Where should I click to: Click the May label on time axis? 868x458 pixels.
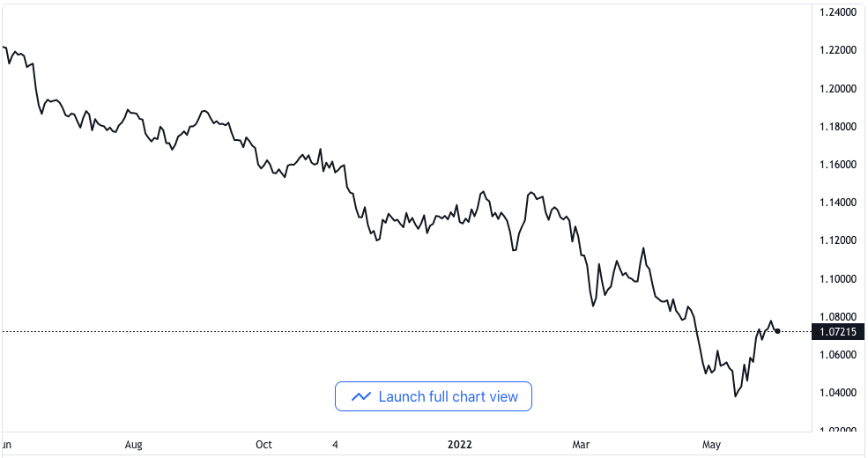(711, 445)
